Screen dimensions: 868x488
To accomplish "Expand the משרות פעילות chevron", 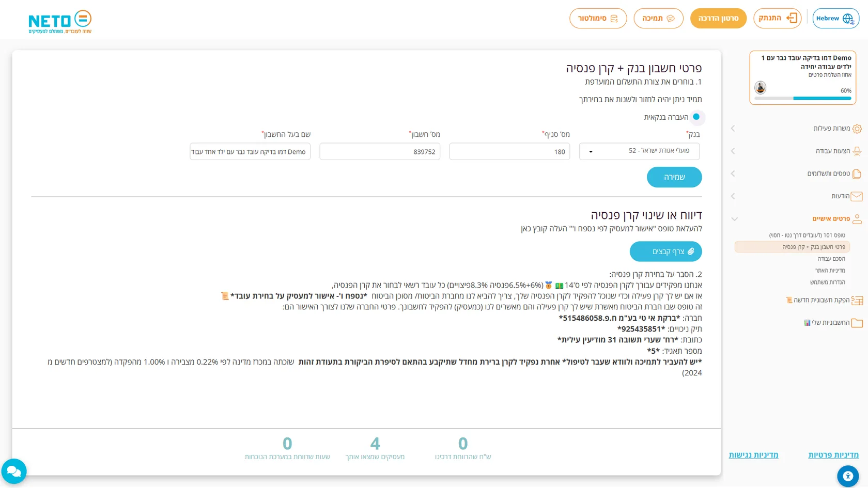I will 733,129.
